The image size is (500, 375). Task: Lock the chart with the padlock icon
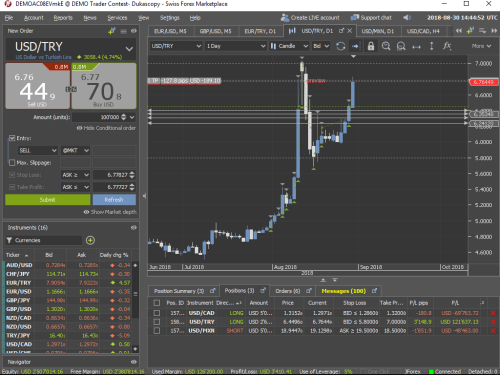(371, 46)
